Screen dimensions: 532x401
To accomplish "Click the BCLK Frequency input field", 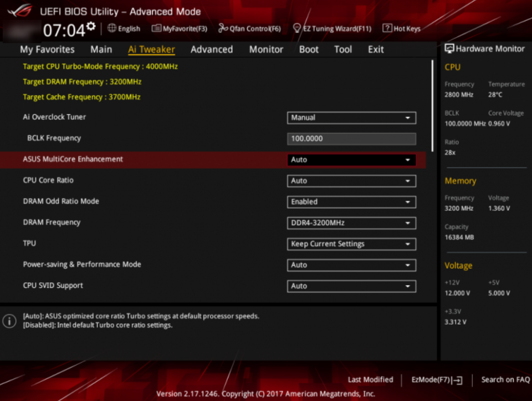I will pos(351,139).
